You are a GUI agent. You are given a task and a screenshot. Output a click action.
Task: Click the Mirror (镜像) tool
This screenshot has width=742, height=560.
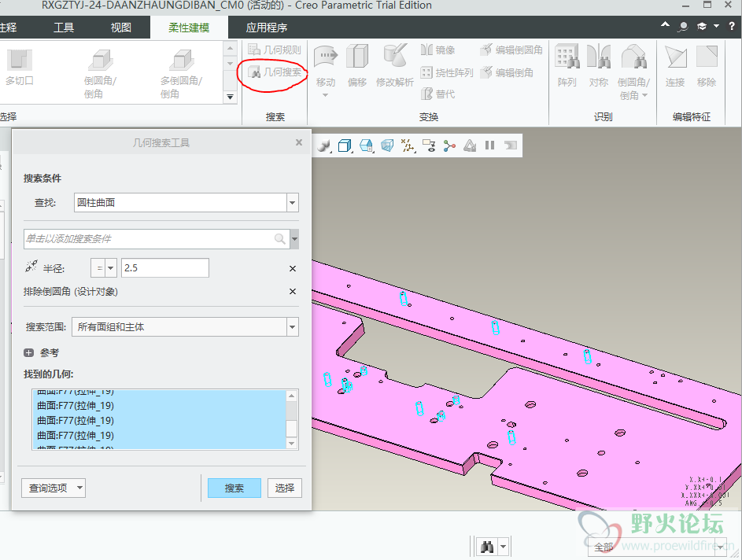438,50
